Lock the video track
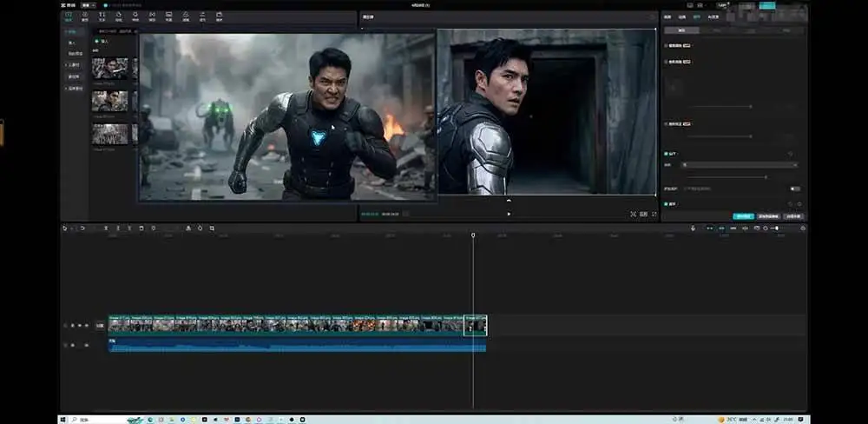 tap(73, 325)
